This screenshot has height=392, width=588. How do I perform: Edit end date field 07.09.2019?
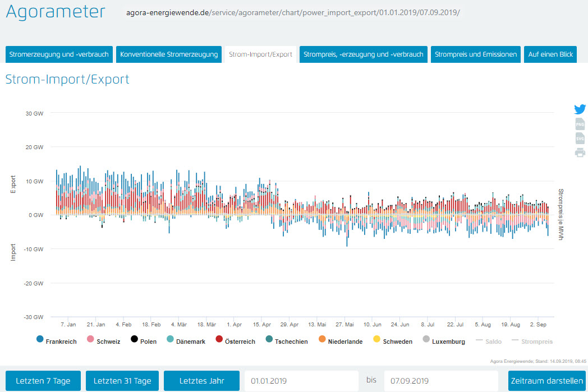tap(441, 381)
